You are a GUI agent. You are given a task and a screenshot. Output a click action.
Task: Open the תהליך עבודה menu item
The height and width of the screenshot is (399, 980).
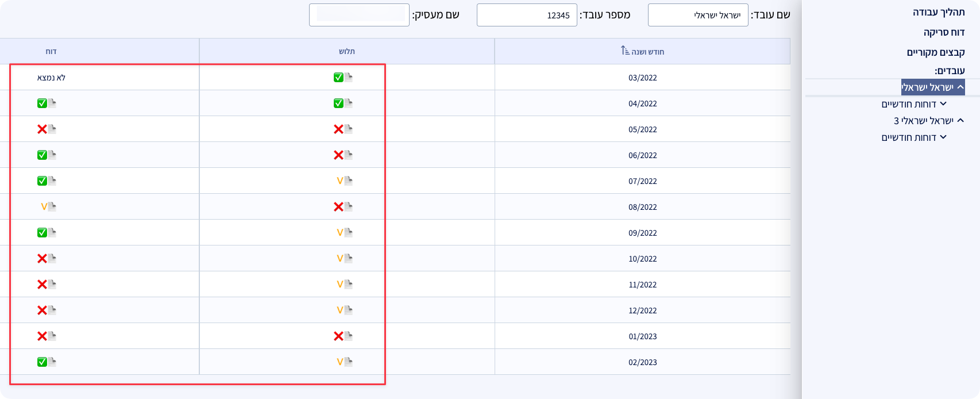click(x=938, y=12)
